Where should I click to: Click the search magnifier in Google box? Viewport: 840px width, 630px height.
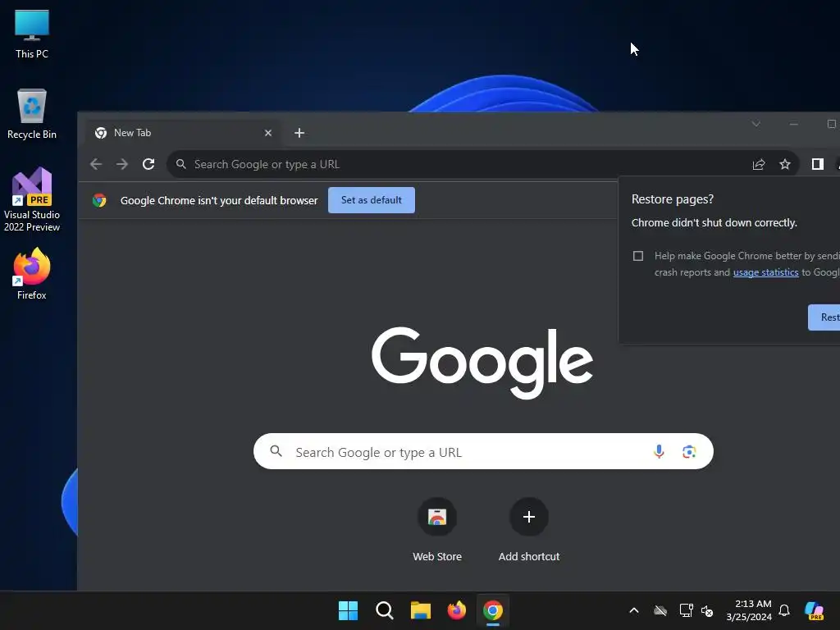(276, 451)
